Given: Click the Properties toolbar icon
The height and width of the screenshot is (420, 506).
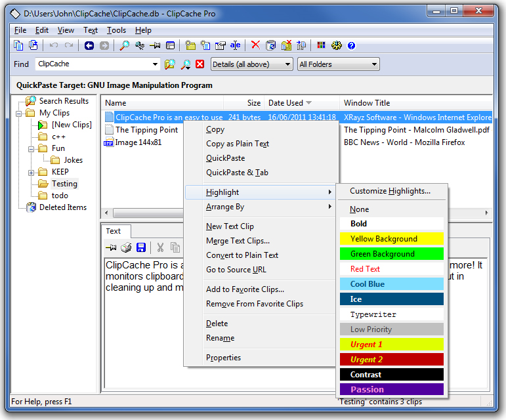Looking at the screenshot, I should tap(220, 45).
